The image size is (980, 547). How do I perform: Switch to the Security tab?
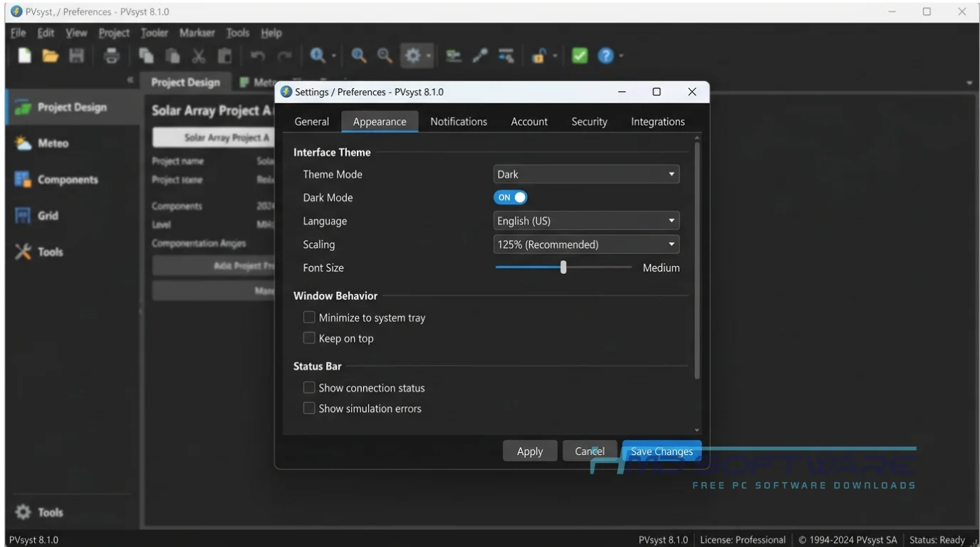(x=589, y=122)
